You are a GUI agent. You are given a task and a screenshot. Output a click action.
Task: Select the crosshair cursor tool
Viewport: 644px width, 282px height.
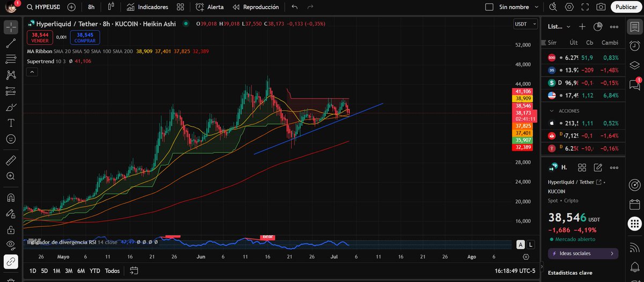click(11, 27)
